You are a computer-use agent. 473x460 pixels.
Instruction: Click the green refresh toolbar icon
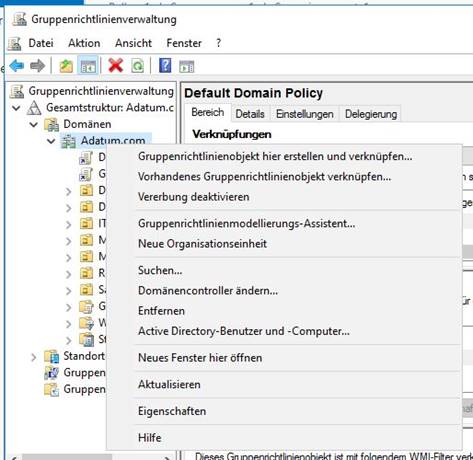coord(137,66)
